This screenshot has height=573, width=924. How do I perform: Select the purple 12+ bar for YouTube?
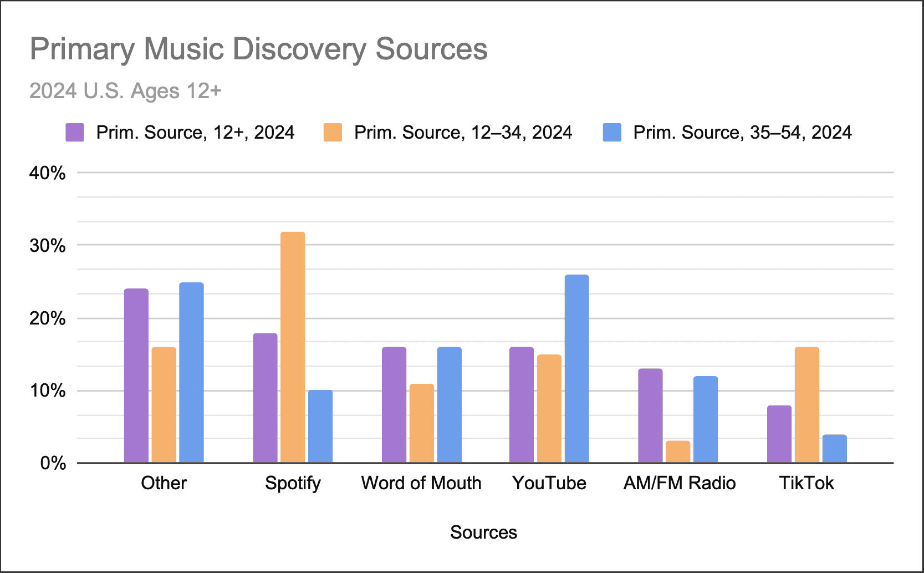tap(522, 405)
